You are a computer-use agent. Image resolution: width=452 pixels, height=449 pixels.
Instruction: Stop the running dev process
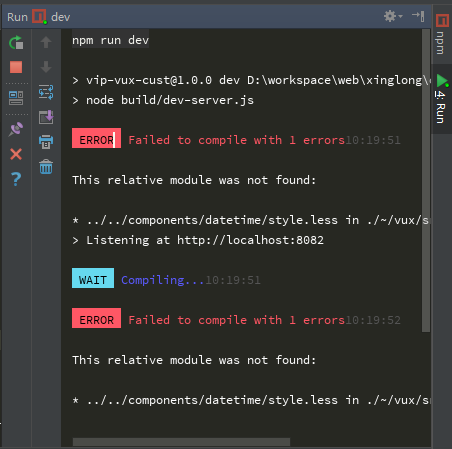[x=16, y=67]
